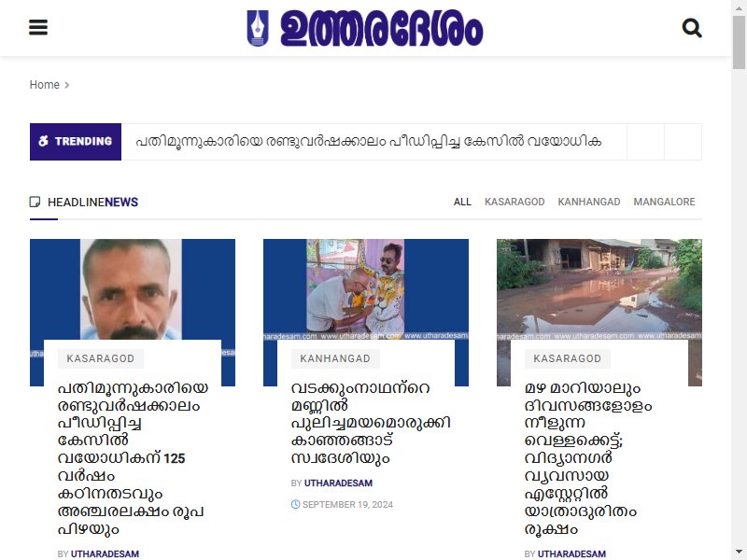Image resolution: width=747 pixels, height=560 pixels.
Task: Click the vertical page scrollbar thumb
Action: point(739,42)
